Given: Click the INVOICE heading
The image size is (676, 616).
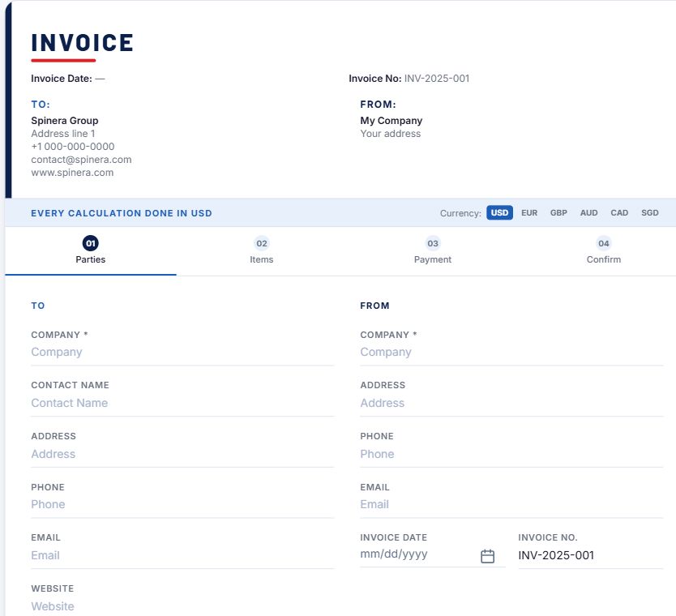Looking at the screenshot, I should coord(82,43).
